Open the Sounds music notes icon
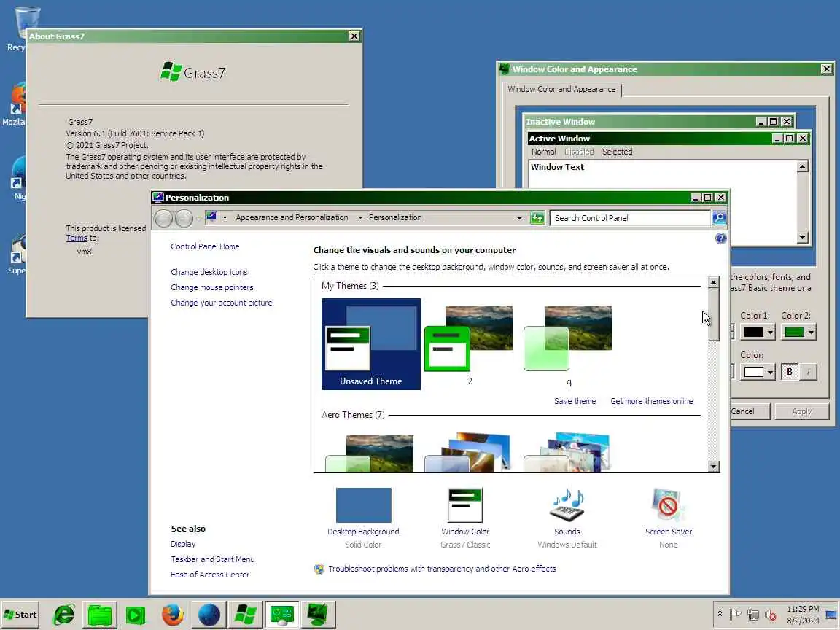840x630 pixels. (567, 505)
